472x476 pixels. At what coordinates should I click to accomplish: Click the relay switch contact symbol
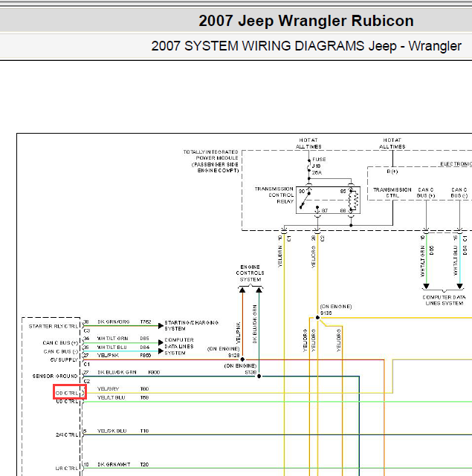coord(305,199)
